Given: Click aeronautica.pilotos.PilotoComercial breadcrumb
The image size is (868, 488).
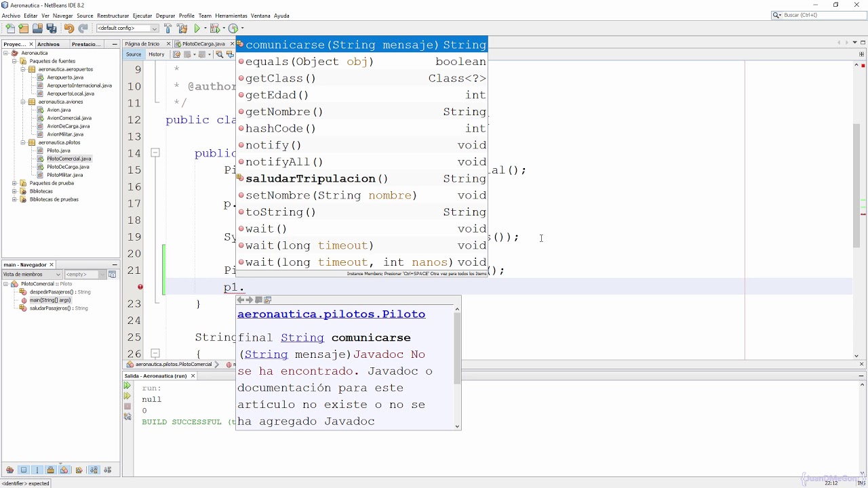Looking at the screenshot, I should [x=174, y=365].
